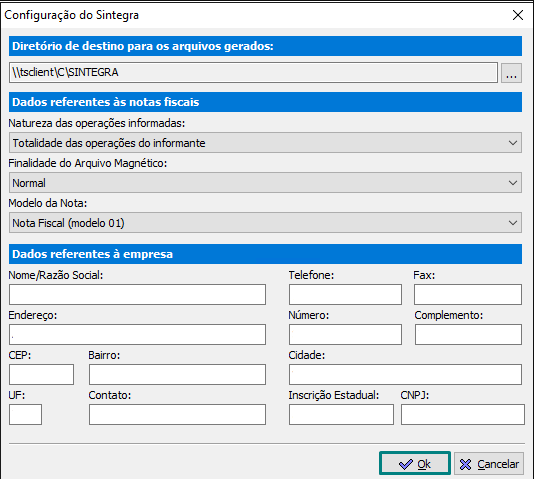Click the destination directory path field
Image resolution: width=534 pixels, height=479 pixels.
(x=253, y=73)
